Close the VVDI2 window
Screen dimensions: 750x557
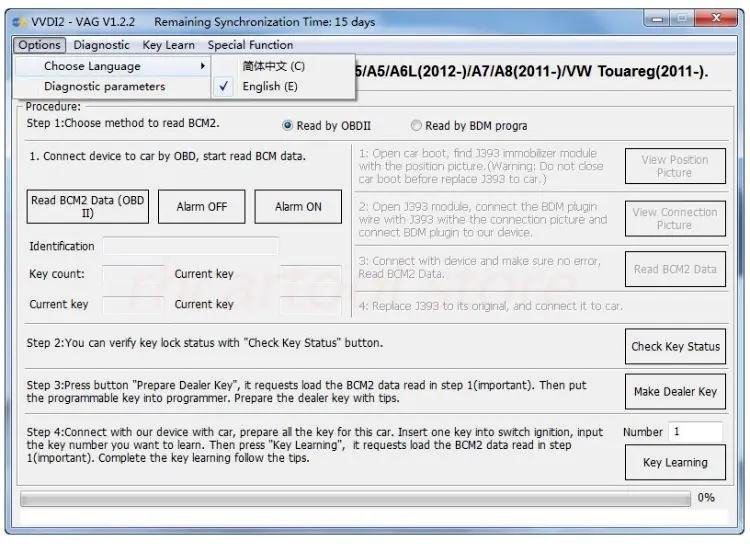click(x=716, y=19)
